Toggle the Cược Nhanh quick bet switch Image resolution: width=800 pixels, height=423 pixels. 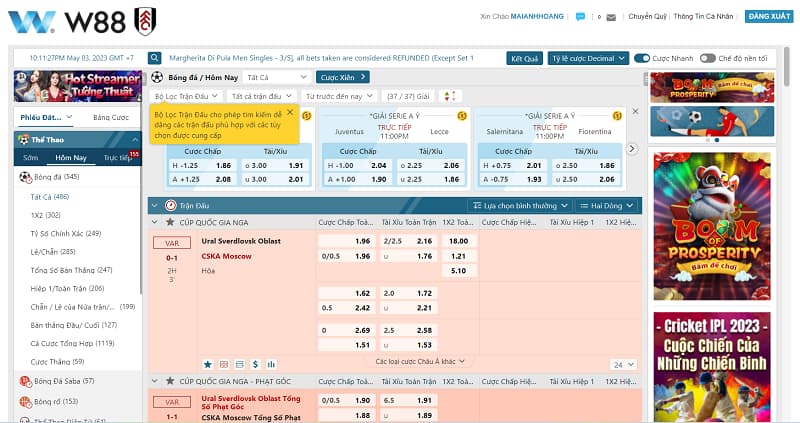tap(643, 58)
